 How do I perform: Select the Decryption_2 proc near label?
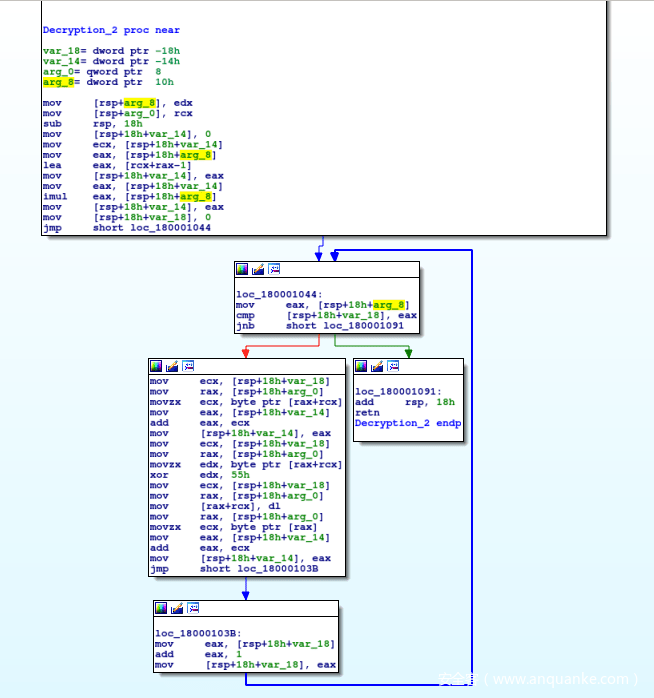tap(111, 30)
